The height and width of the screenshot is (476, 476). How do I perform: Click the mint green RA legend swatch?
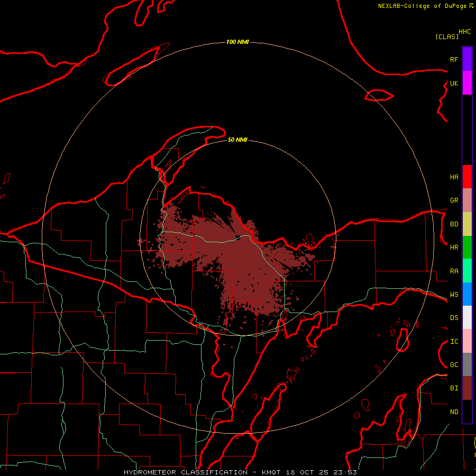467,271
